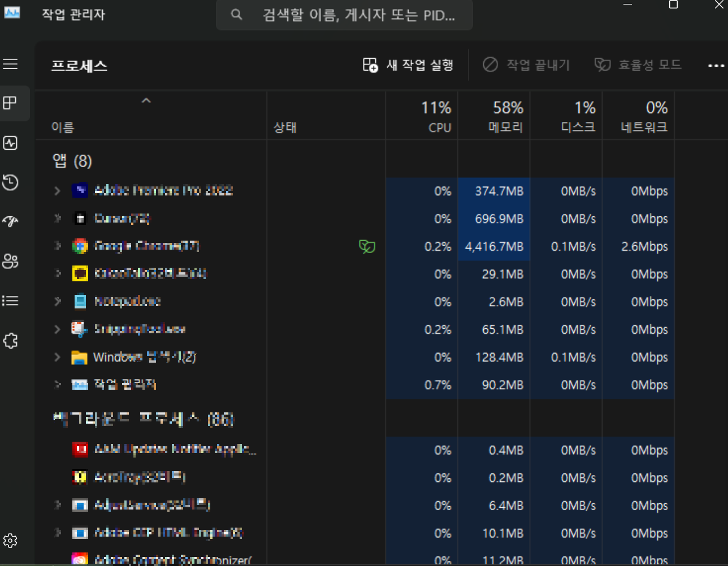Click the 작업 끝내기 button
This screenshot has width=728, height=566.
[526, 65]
